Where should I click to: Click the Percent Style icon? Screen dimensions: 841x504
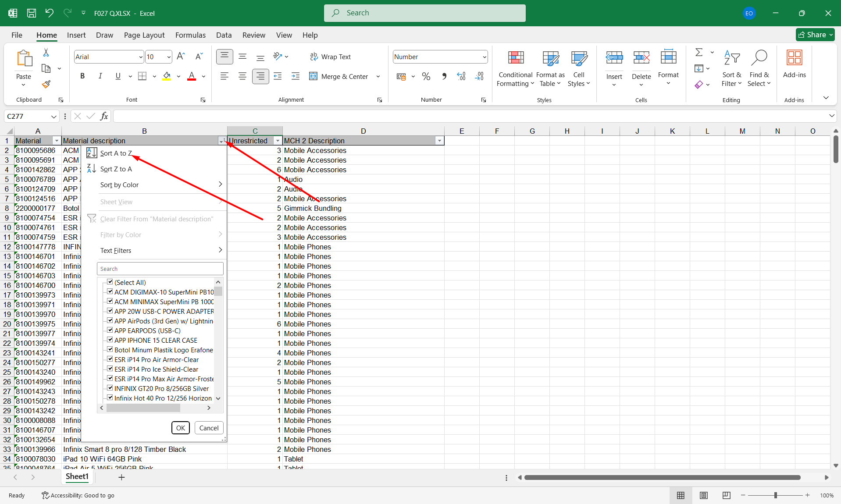[x=426, y=76]
